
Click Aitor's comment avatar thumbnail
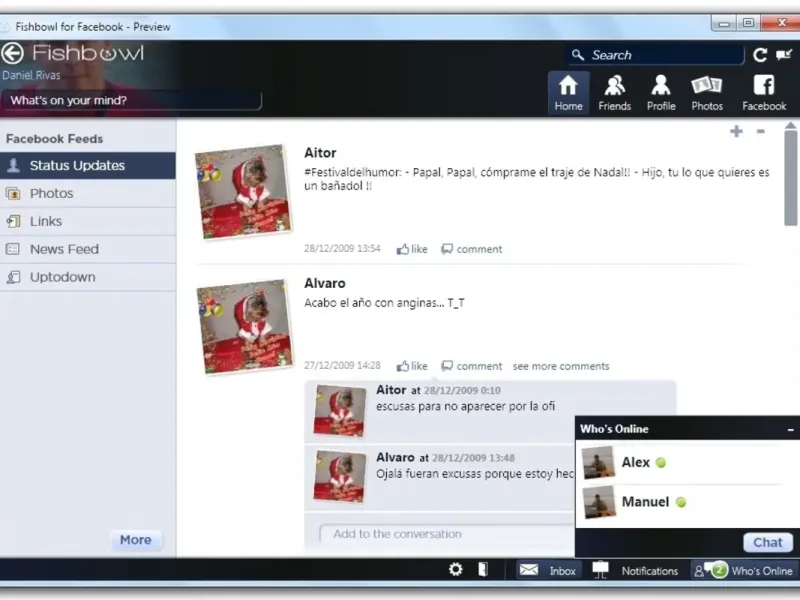point(339,411)
